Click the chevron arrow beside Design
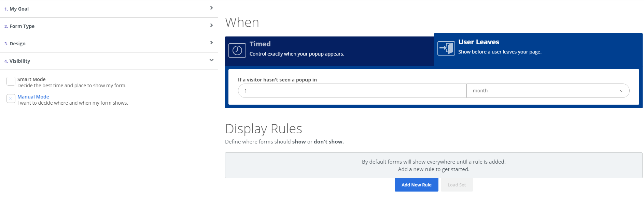 pyautogui.click(x=211, y=43)
